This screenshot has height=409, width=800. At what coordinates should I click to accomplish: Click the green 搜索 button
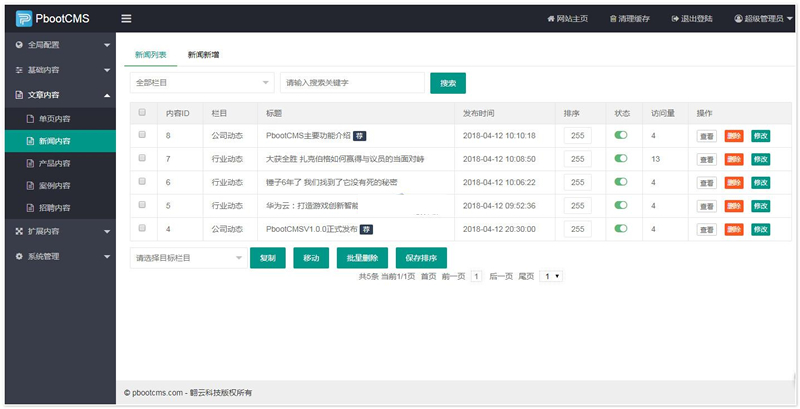(447, 83)
